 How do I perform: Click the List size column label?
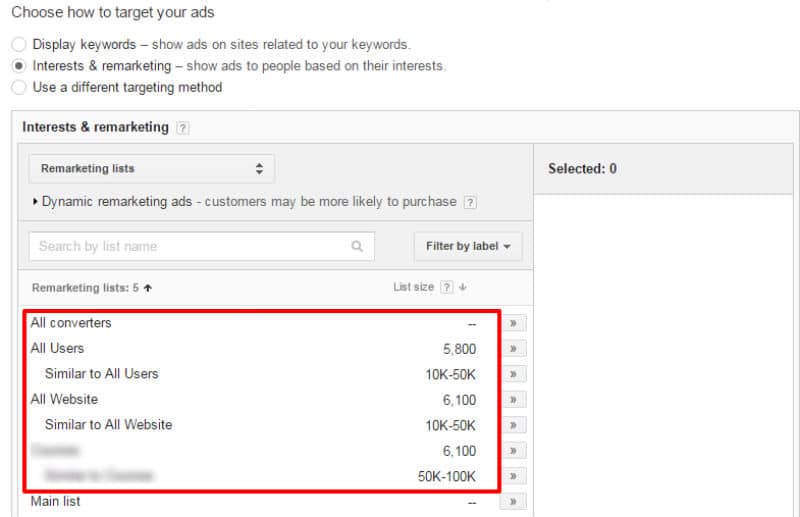click(413, 287)
